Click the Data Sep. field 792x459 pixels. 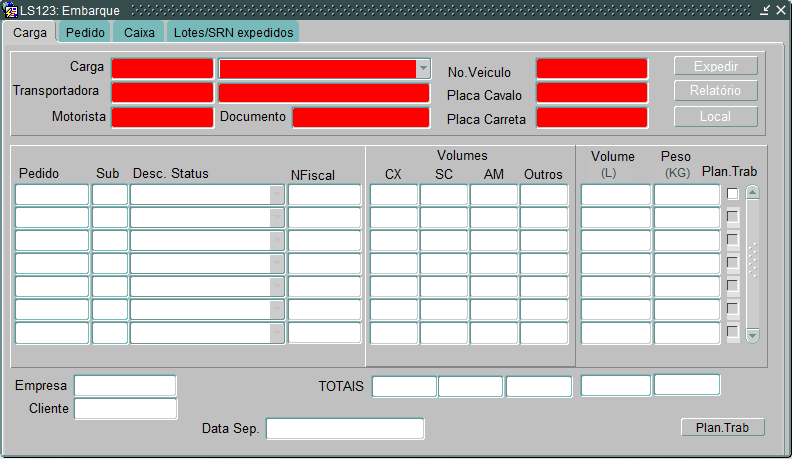pyautogui.click(x=345, y=429)
